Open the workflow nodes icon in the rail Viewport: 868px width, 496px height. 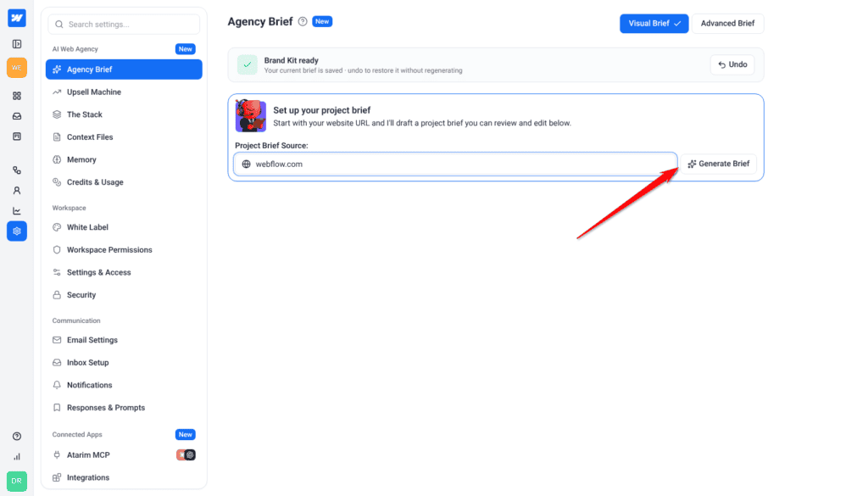coord(17,170)
